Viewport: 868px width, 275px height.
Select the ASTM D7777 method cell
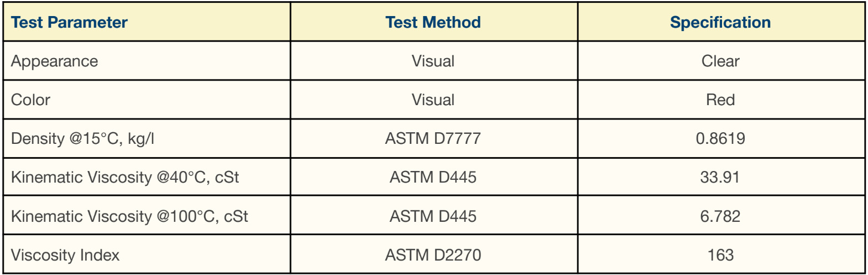[433, 138]
